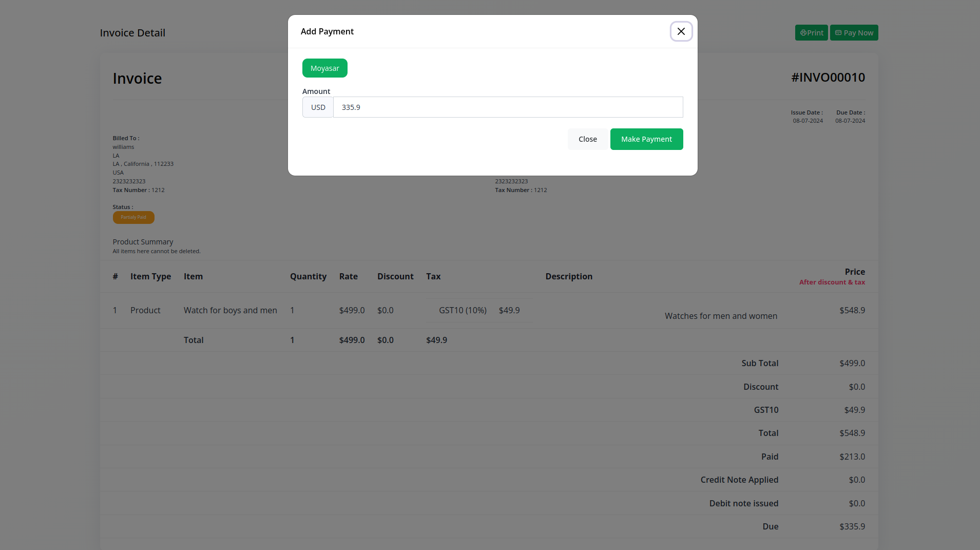980x550 pixels.
Task: Click the Make Payment button
Action: (x=646, y=139)
